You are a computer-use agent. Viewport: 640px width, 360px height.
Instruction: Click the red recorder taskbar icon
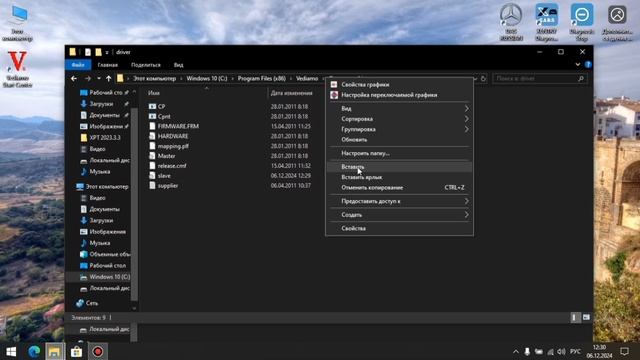click(98, 351)
